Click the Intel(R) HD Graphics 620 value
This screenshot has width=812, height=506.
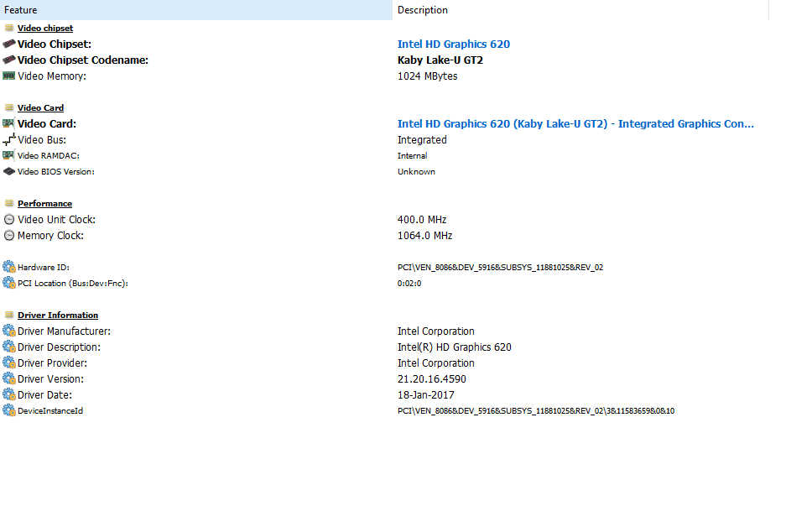[454, 347]
